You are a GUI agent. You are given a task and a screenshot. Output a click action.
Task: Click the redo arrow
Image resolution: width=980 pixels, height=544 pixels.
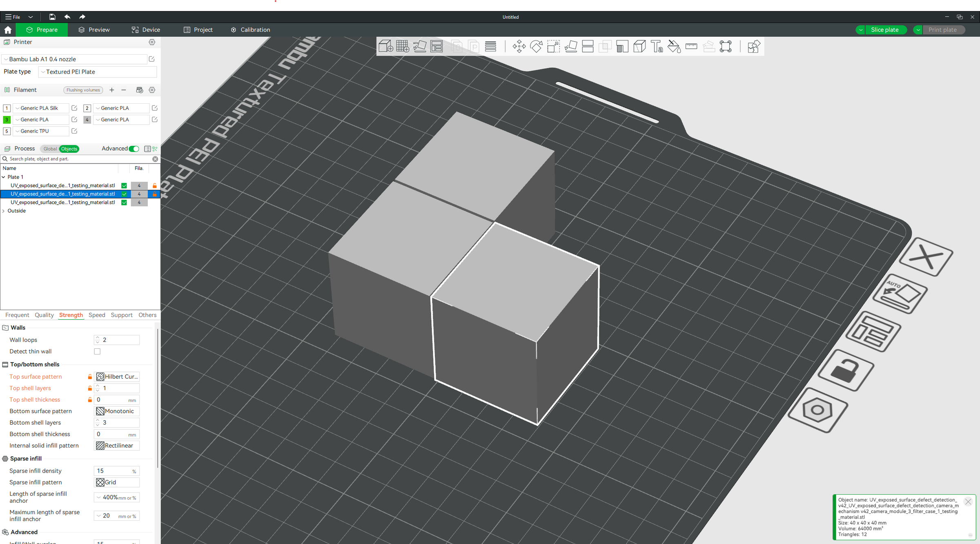coord(82,17)
